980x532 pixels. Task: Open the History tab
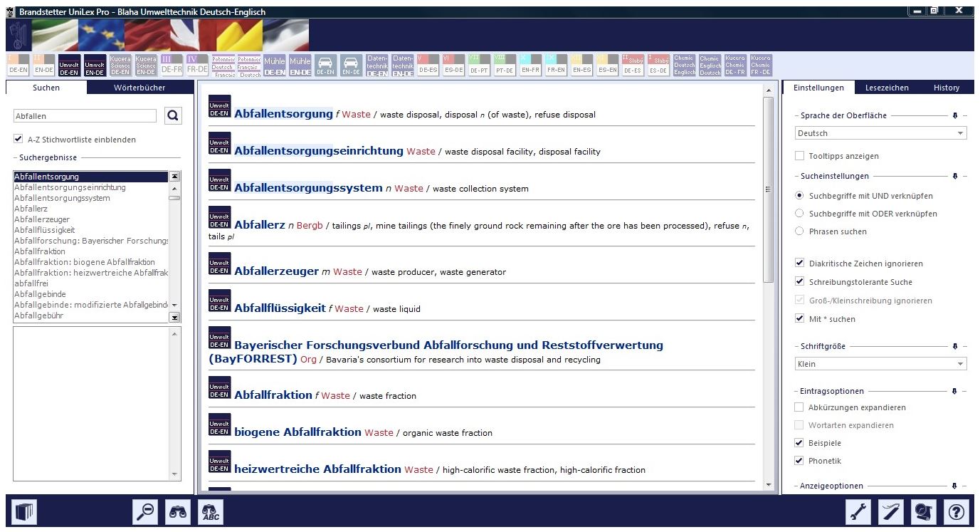(947, 88)
